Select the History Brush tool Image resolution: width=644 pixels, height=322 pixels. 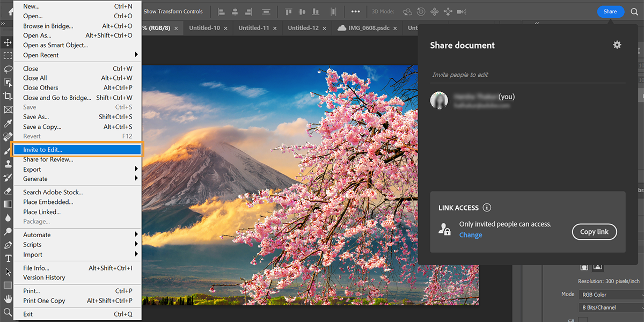(8, 177)
